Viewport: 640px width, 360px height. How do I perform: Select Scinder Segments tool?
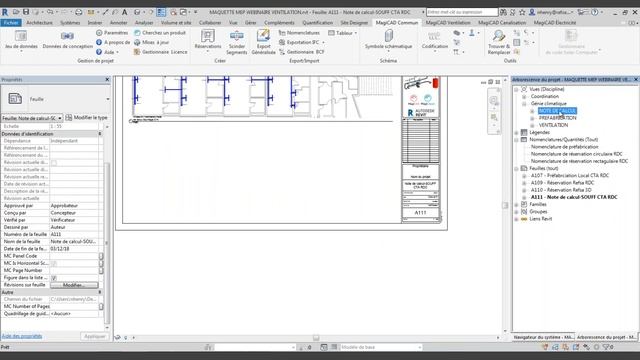click(x=237, y=42)
